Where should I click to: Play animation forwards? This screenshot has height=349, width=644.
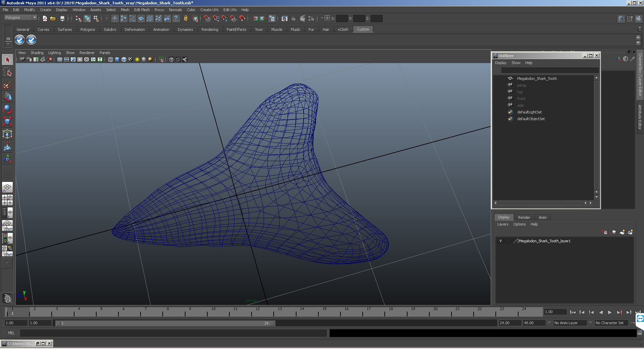pos(610,312)
